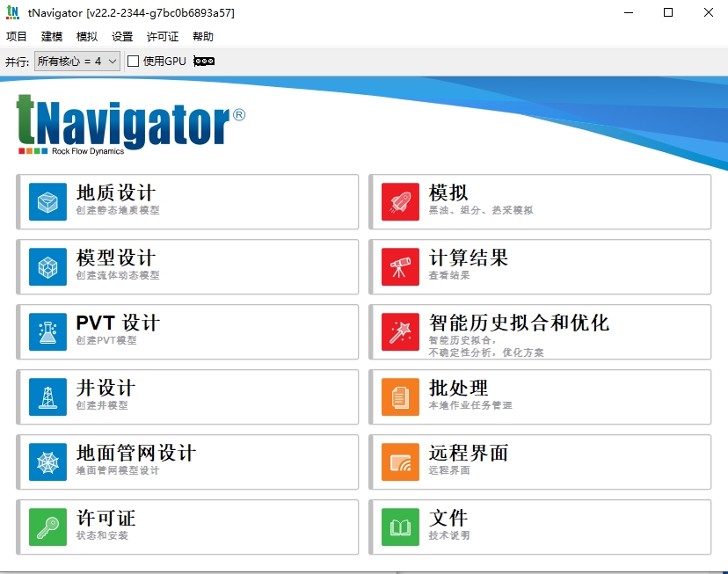This screenshot has height=574, width=728.
Task: Click the 创建静态地质模型 subtitle text
Action: point(118,210)
